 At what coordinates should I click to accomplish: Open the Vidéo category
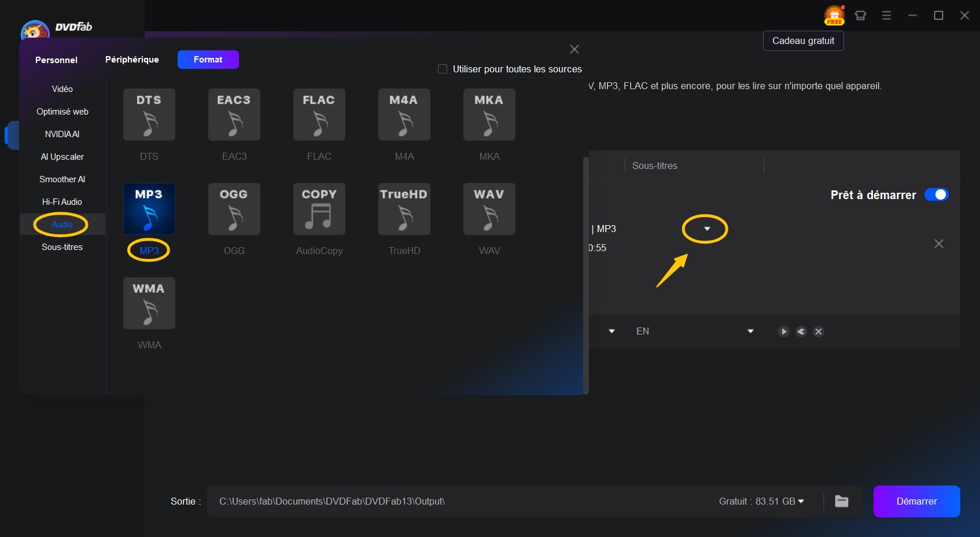tap(62, 89)
